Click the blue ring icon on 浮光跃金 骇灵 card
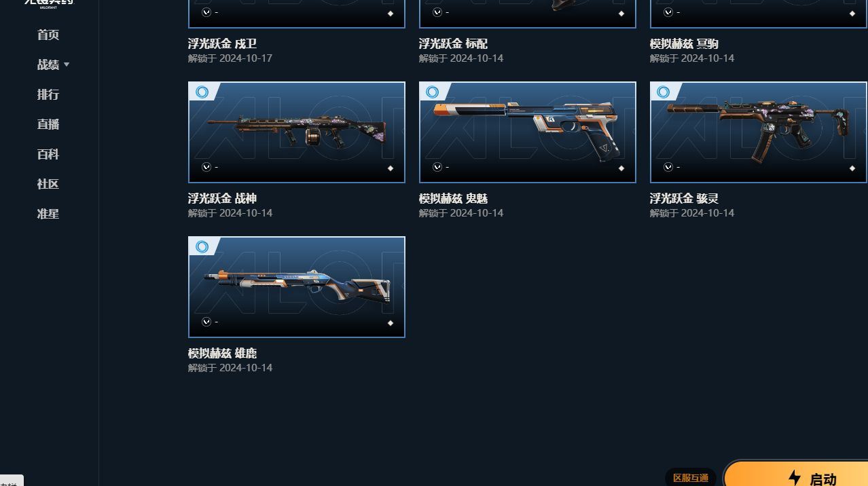Image resolution: width=868 pixels, height=486 pixels. [x=664, y=92]
